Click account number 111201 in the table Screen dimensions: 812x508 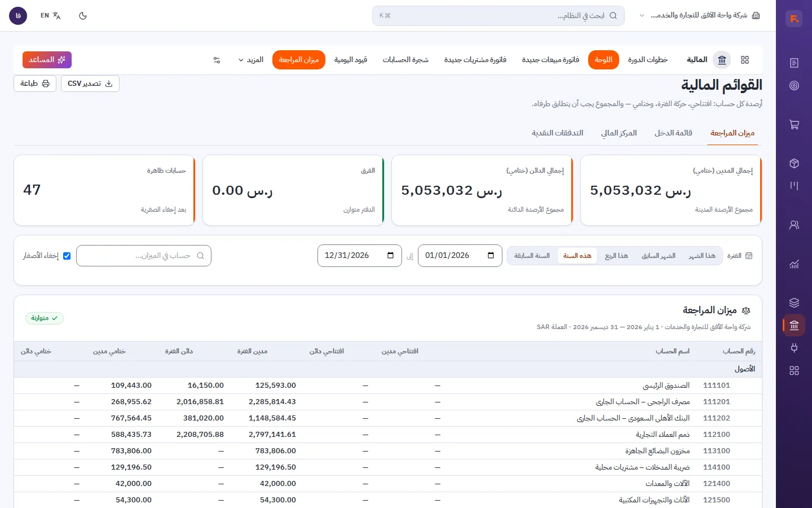click(717, 402)
